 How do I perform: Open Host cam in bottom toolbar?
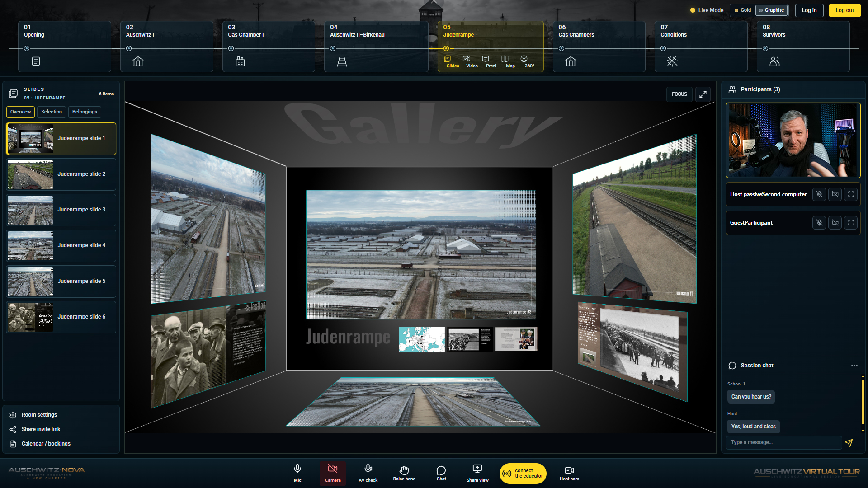click(x=569, y=473)
